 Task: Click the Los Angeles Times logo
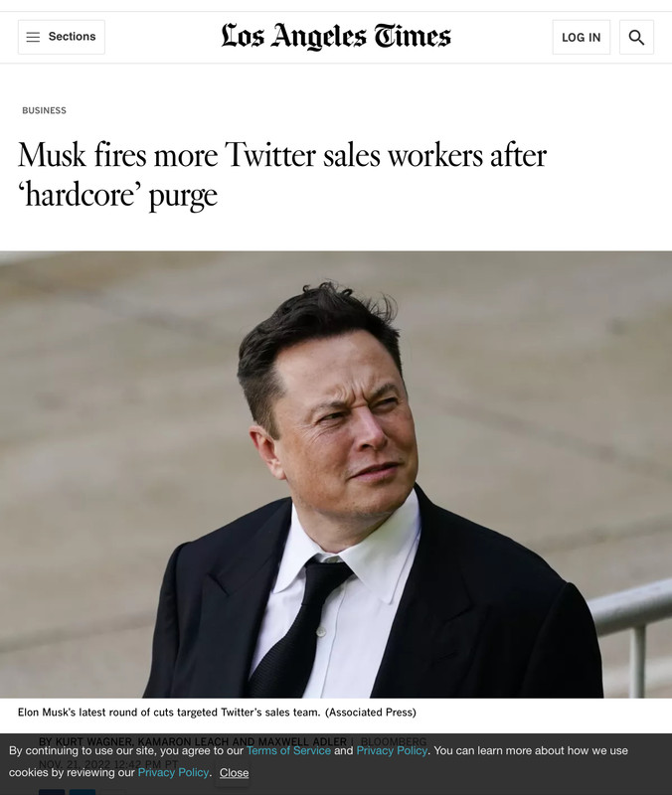[x=336, y=36]
